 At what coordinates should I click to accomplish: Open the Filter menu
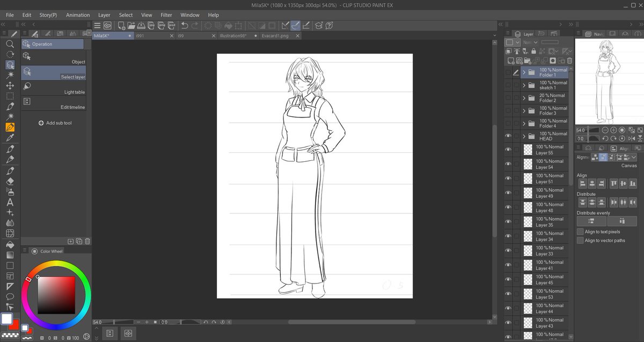coord(166,15)
